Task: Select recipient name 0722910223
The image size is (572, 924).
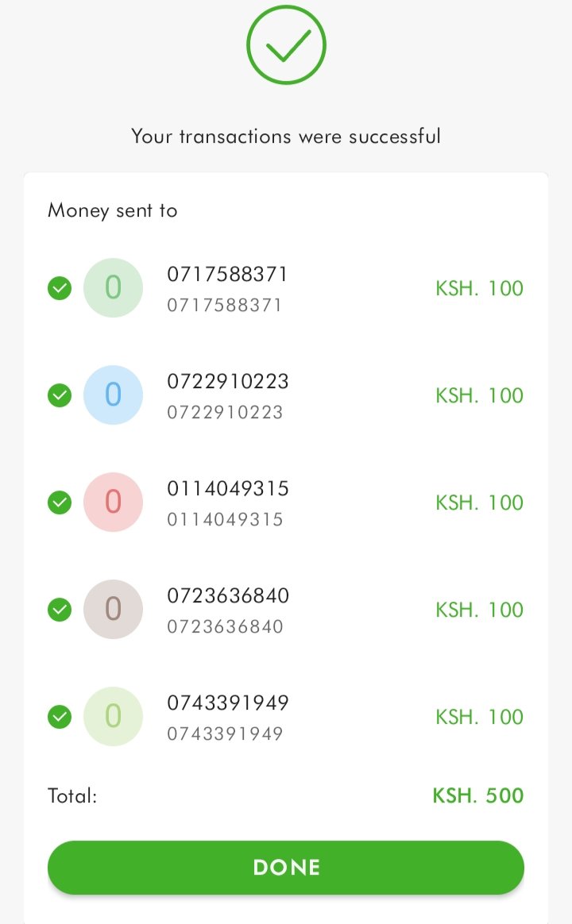Action: click(x=228, y=381)
